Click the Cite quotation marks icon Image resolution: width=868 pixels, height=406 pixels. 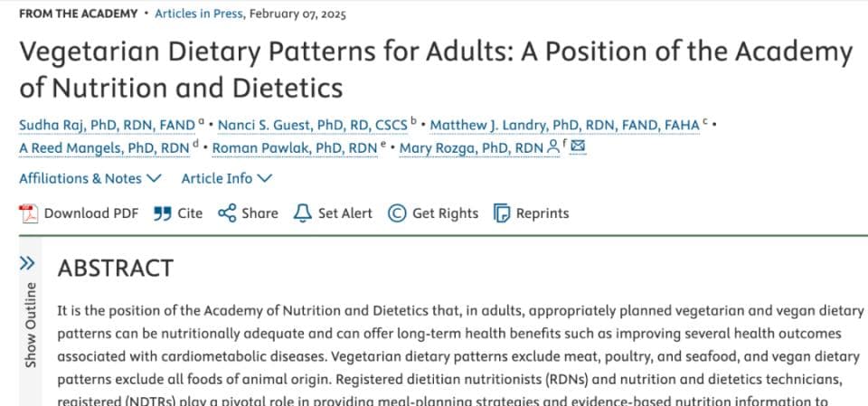[162, 213]
